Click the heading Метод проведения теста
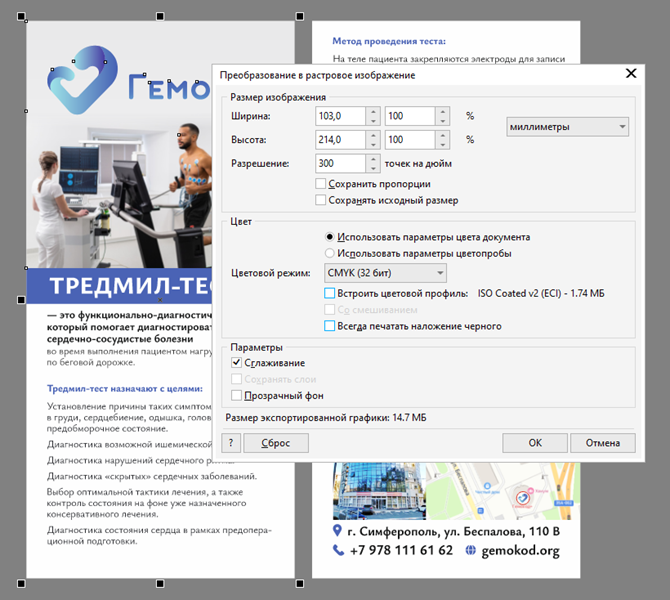The height and width of the screenshot is (600, 670). 389,41
